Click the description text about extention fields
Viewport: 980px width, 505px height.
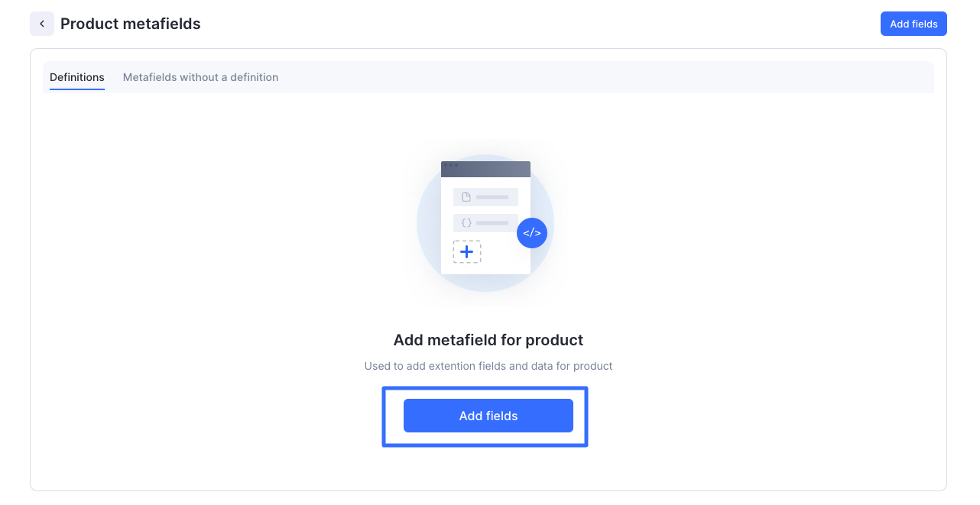pos(488,366)
